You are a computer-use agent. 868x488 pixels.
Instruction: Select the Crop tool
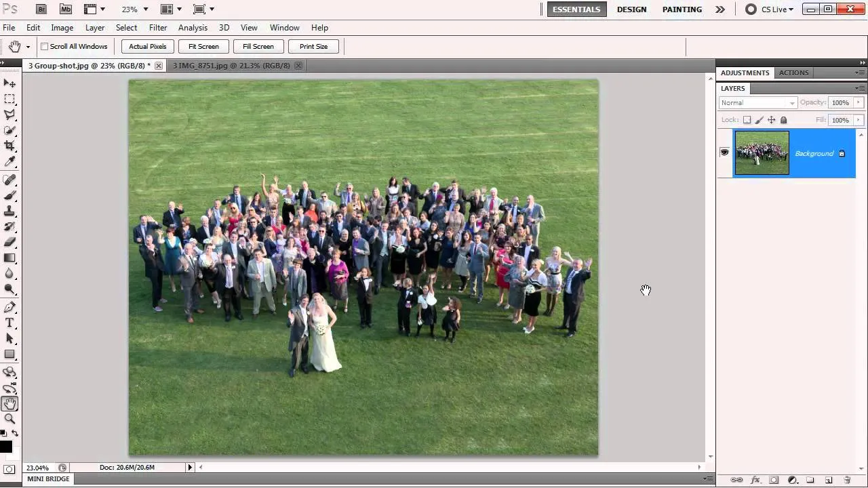[9, 145]
